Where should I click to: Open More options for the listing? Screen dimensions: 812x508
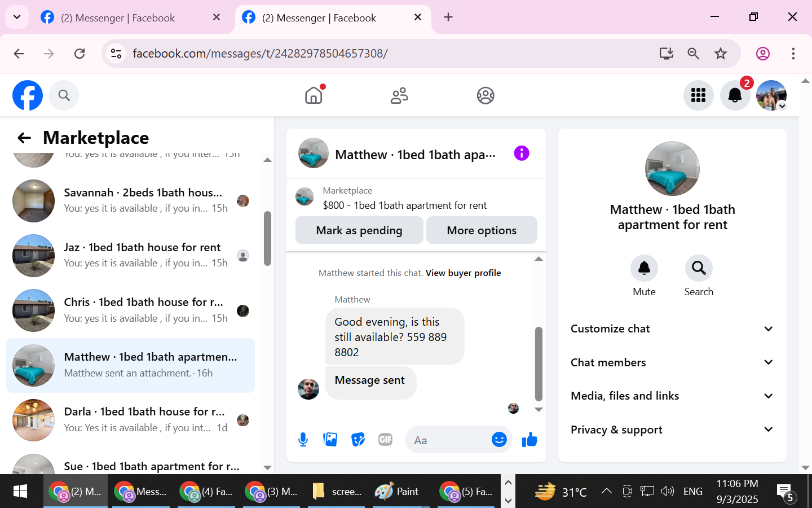click(482, 230)
